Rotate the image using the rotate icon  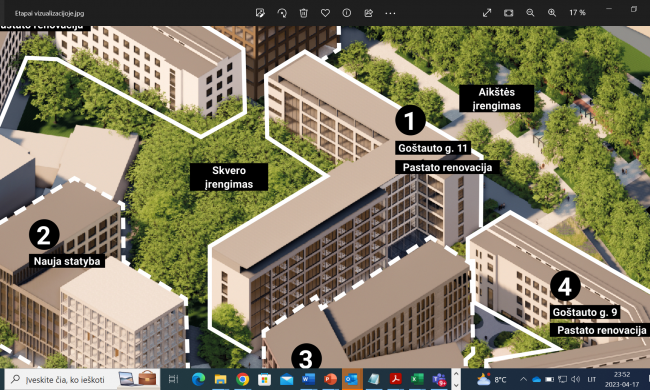[282, 13]
